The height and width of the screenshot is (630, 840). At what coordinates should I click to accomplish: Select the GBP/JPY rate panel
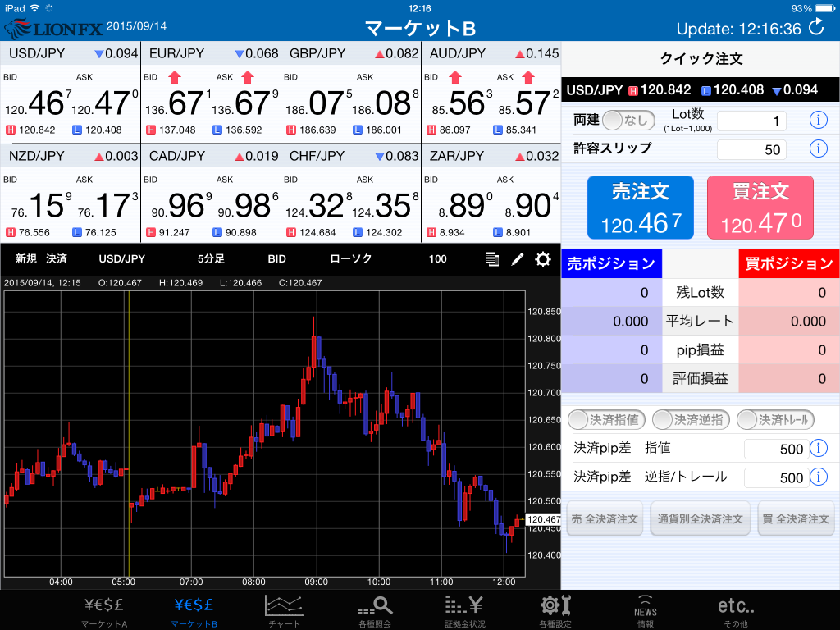coord(351,92)
